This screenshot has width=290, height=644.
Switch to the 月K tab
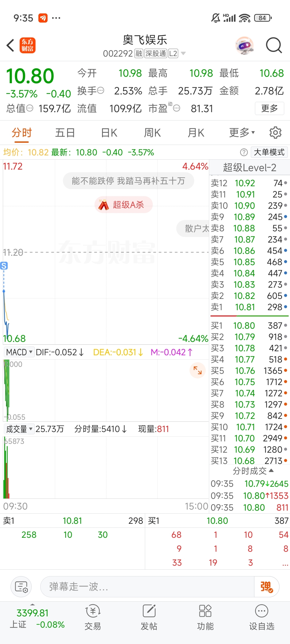(196, 133)
